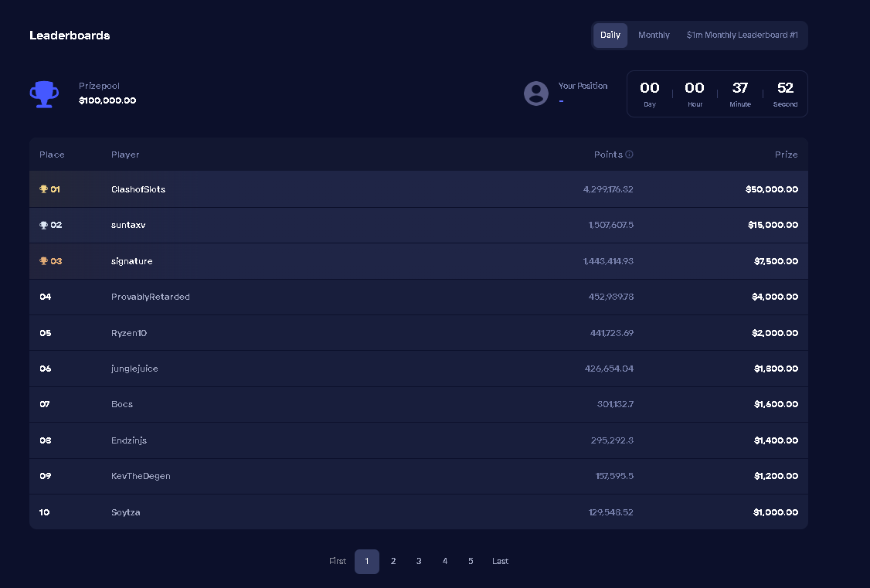Click the gold trophy icon for place 01
Image resolution: width=870 pixels, height=588 pixels.
coord(43,189)
